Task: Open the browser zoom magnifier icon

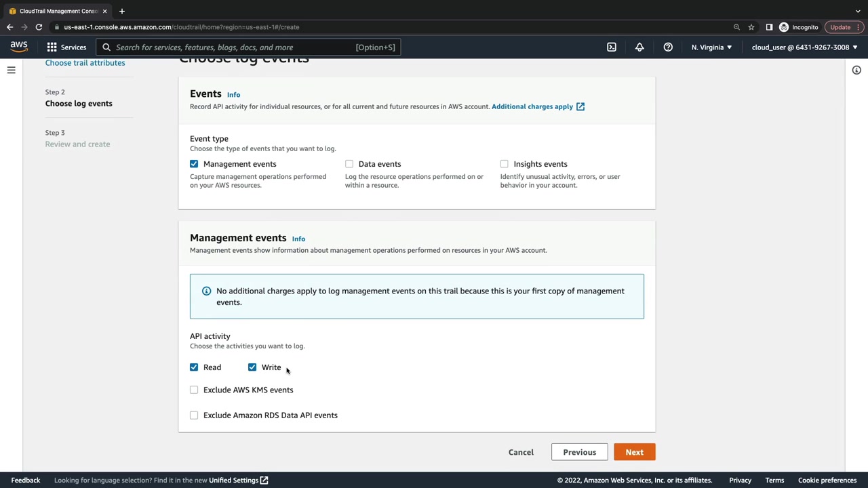Action: (x=736, y=27)
